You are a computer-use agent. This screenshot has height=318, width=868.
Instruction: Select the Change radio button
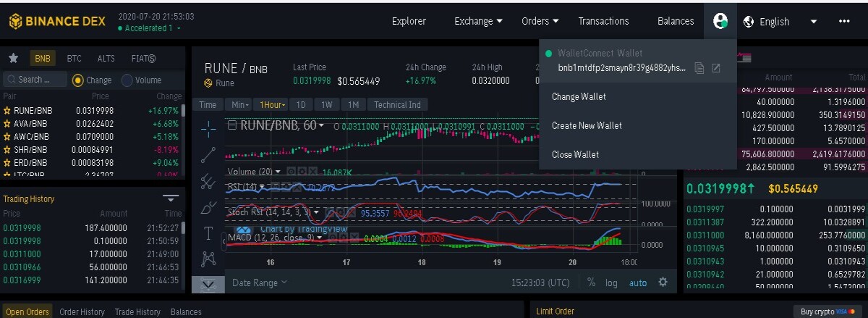click(x=78, y=80)
